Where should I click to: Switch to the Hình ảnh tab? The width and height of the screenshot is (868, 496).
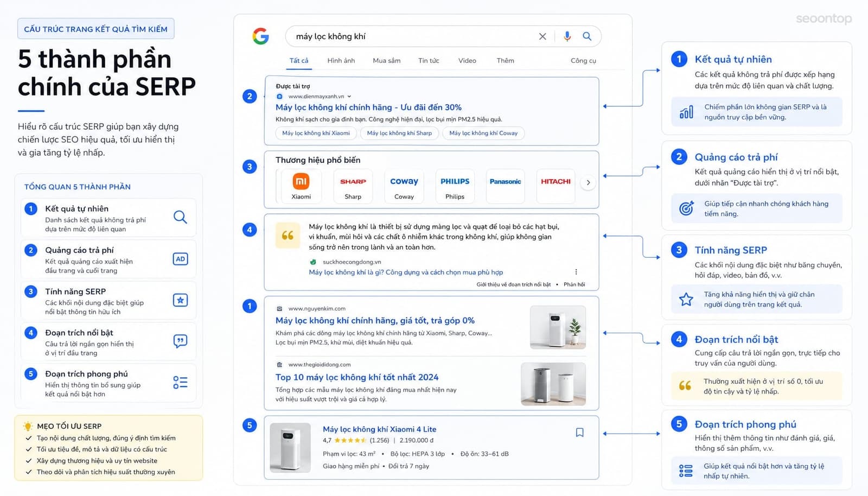pos(341,61)
